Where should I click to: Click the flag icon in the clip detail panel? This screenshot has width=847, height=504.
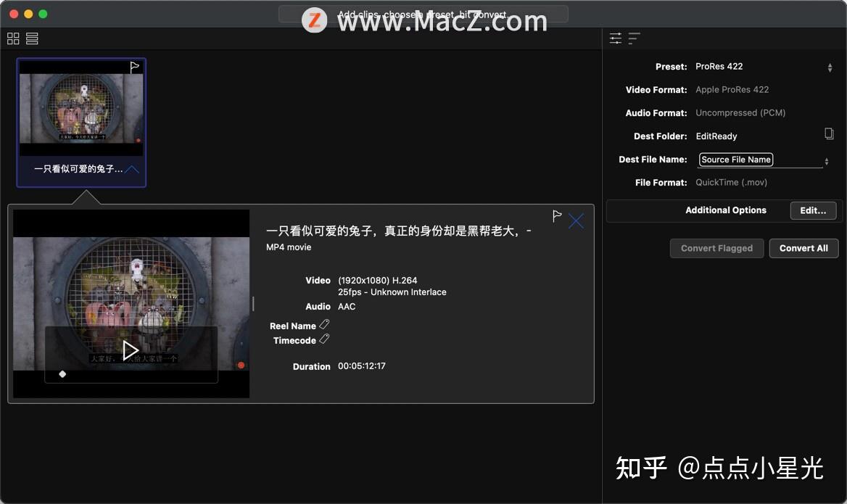(x=556, y=215)
